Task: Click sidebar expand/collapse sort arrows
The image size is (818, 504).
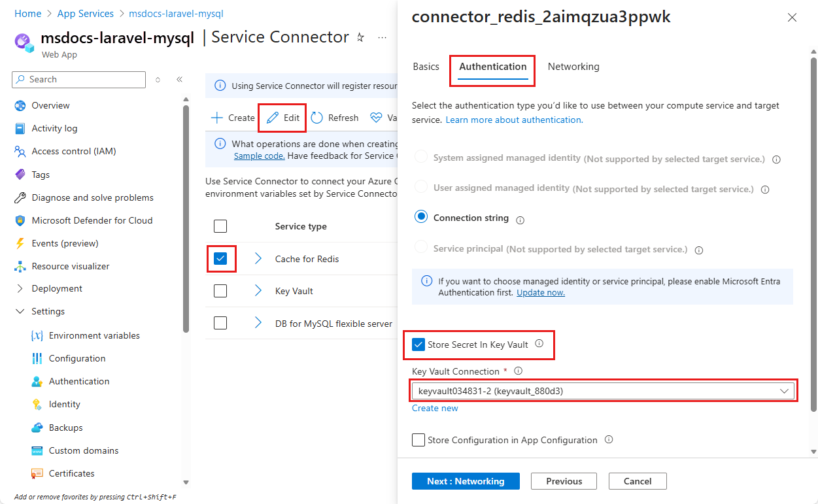Action: coord(158,79)
